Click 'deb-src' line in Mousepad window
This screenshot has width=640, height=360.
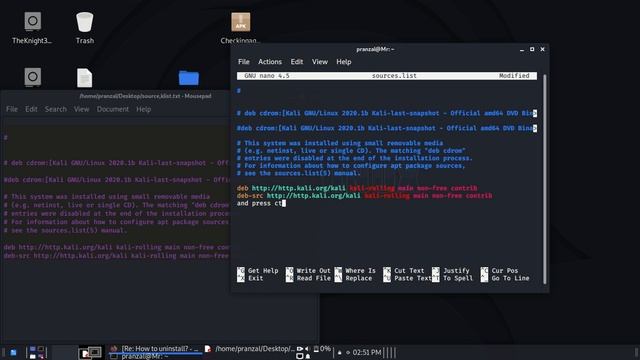[116, 256]
